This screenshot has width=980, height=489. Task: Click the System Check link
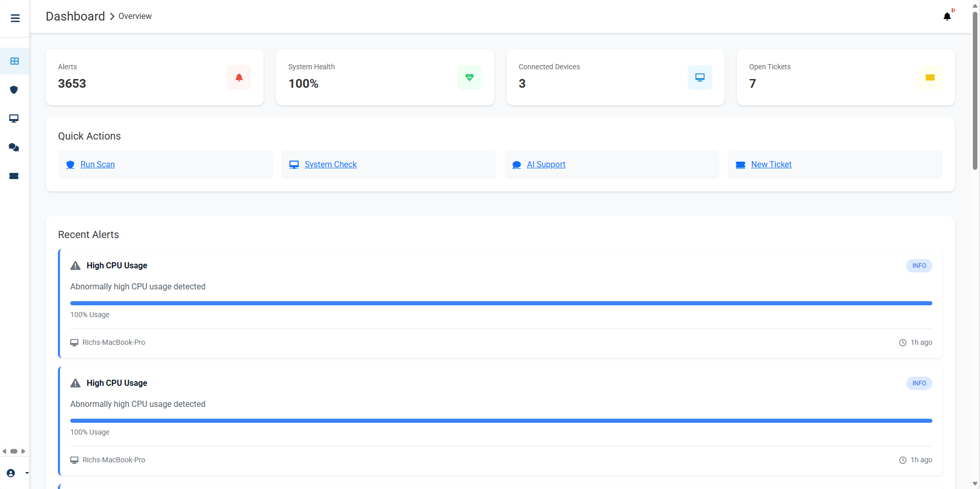331,165
